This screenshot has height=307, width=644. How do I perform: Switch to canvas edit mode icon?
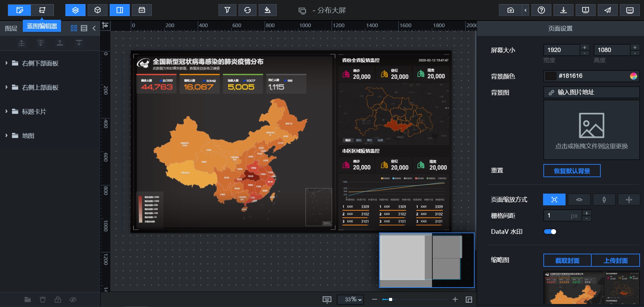[x=19, y=10]
